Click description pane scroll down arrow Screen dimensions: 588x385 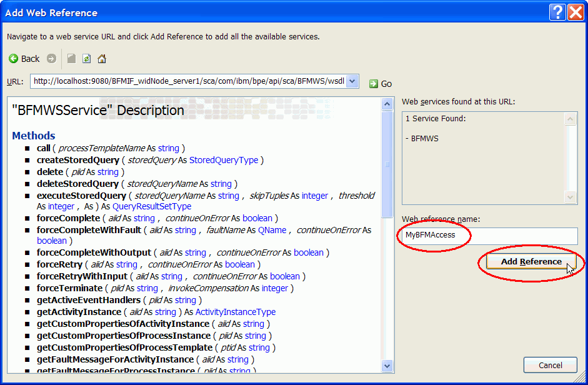pos(387,366)
